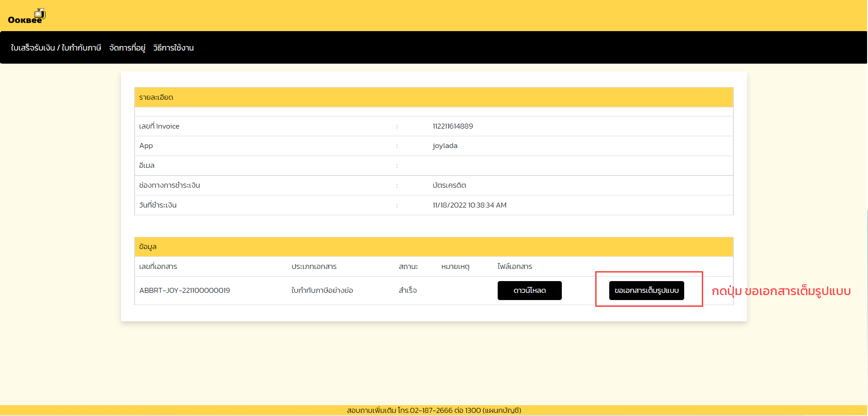Click the footer contact phone text
The image size is (868, 416).
click(434, 410)
